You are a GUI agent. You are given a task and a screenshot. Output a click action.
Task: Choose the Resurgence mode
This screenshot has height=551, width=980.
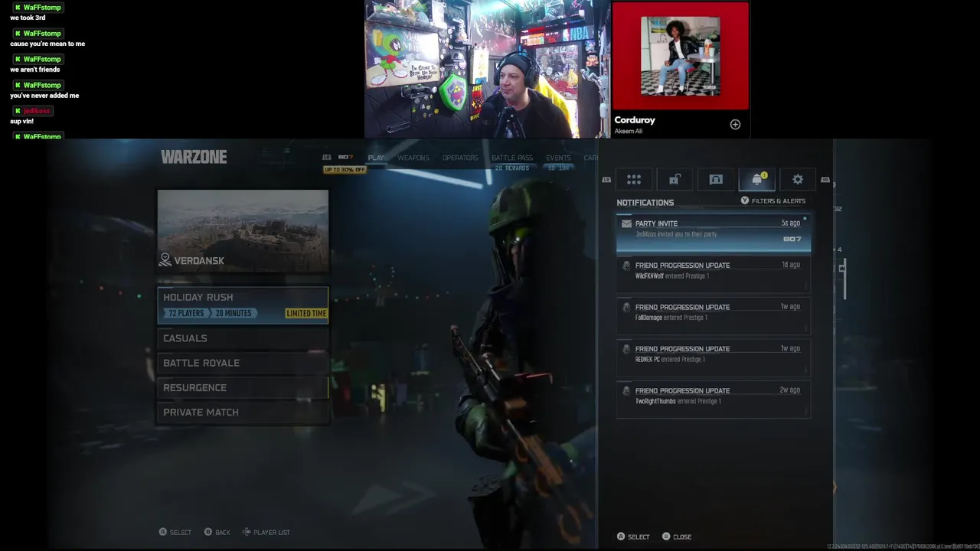pyautogui.click(x=243, y=387)
